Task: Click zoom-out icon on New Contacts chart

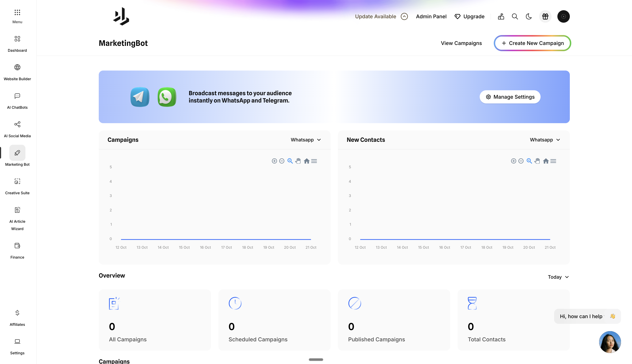Action: (521, 161)
